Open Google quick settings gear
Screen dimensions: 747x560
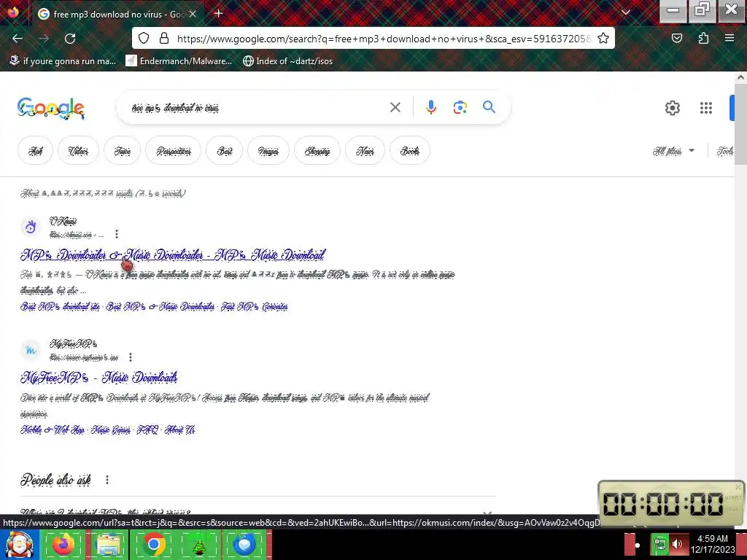click(672, 108)
